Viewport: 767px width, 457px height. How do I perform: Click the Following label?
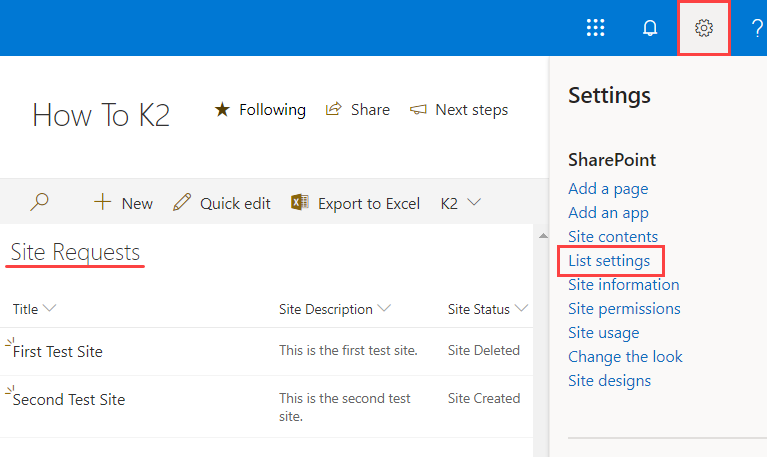pyautogui.click(x=272, y=110)
